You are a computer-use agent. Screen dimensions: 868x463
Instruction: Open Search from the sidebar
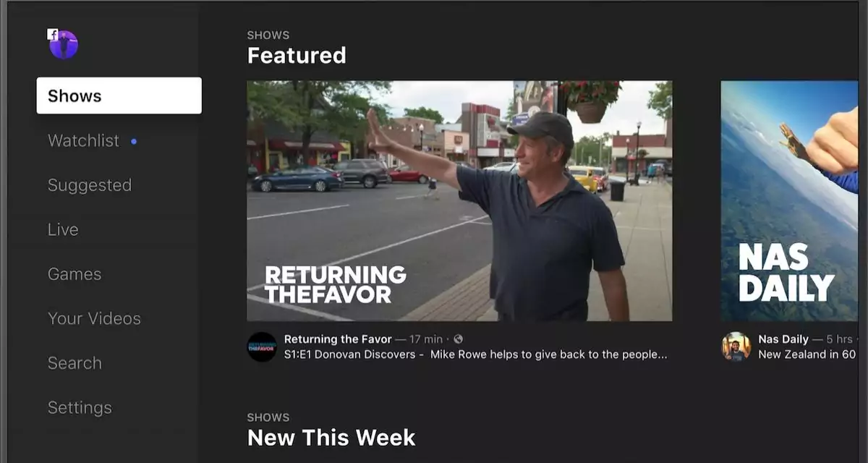click(x=75, y=363)
